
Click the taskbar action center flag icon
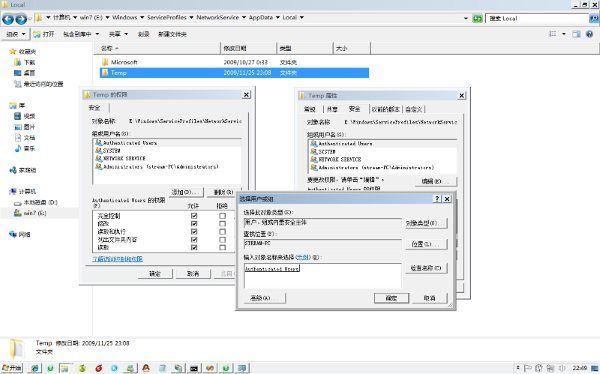pos(528,368)
